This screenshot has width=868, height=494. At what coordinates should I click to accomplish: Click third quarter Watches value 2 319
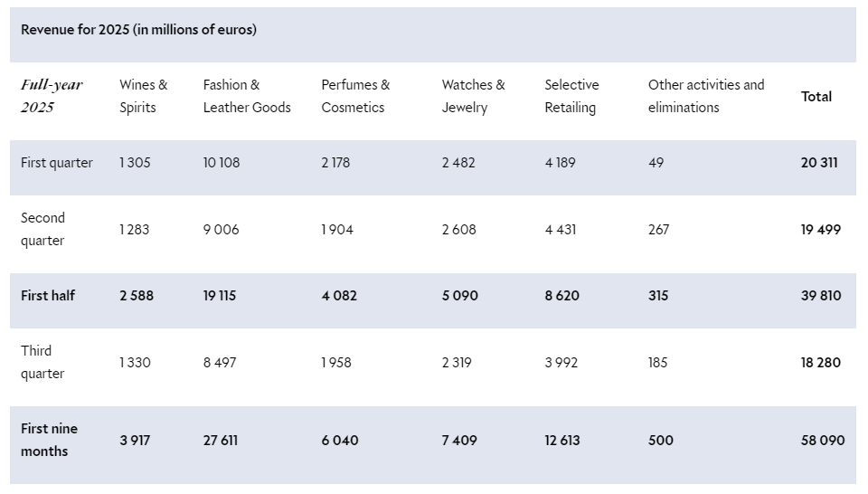point(458,363)
